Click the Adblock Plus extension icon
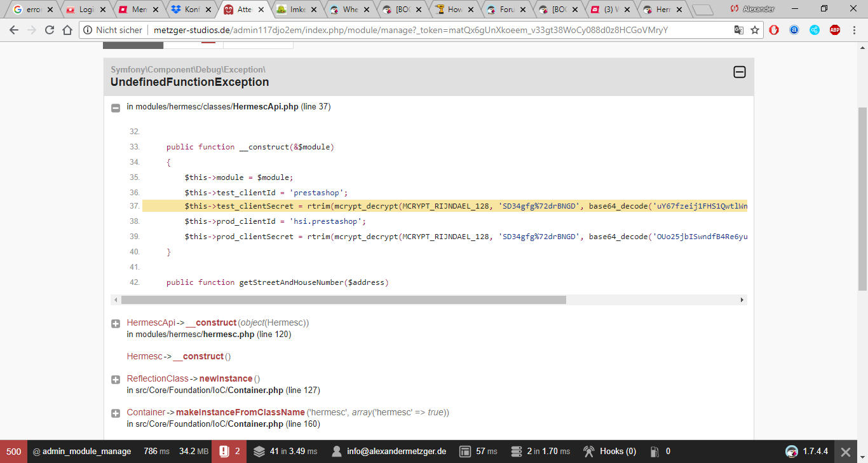868x463 pixels. click(835, 30)
